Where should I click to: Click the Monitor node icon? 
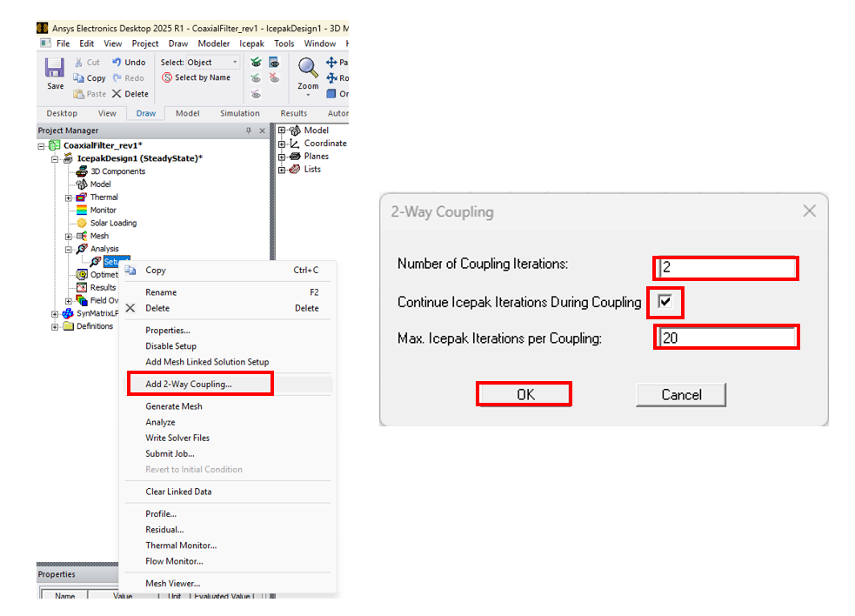click(x=82, y=210)
